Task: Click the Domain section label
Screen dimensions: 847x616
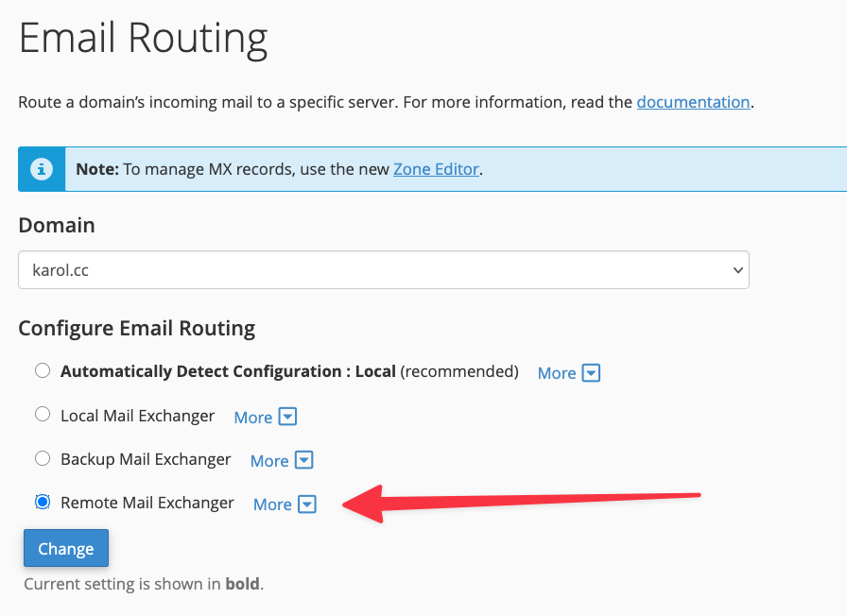Action: (57, 225)
